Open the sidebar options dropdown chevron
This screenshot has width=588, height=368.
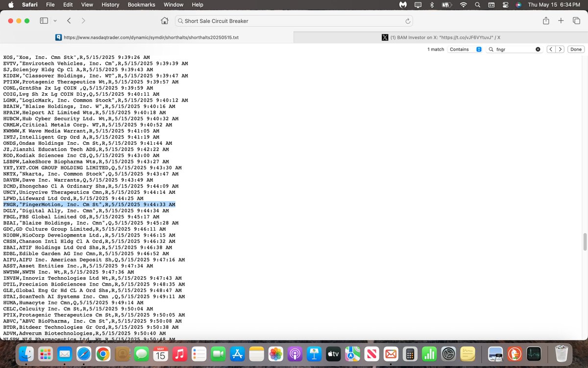[55, 21]
